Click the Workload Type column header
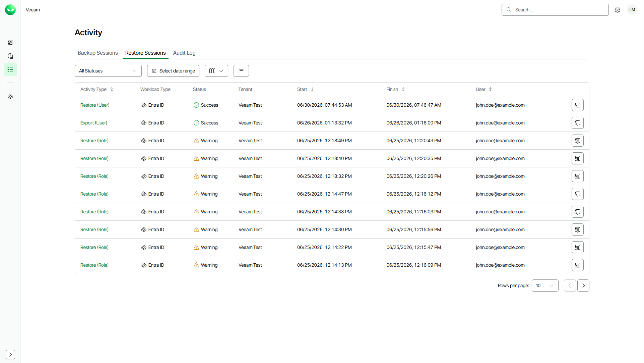Image resolution: width=644 pixels, height=363 pixels. (x=155, y=89)
